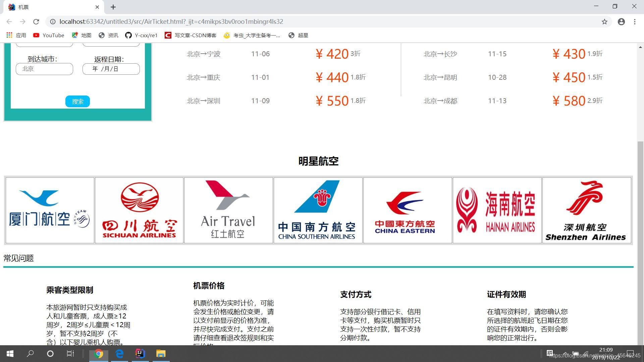Bookmark this page with star icon

click(x=604, y=21)
